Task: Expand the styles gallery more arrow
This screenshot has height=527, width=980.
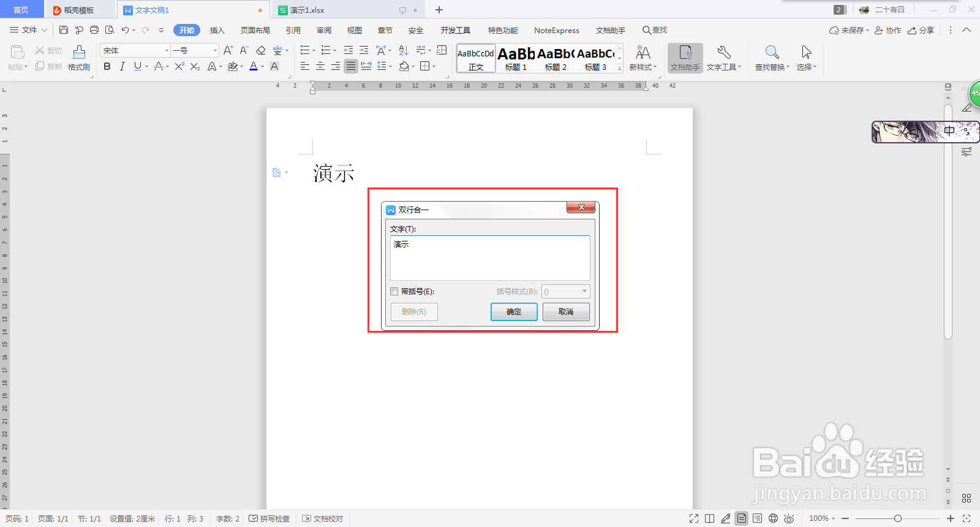Action: click(619, 69)
